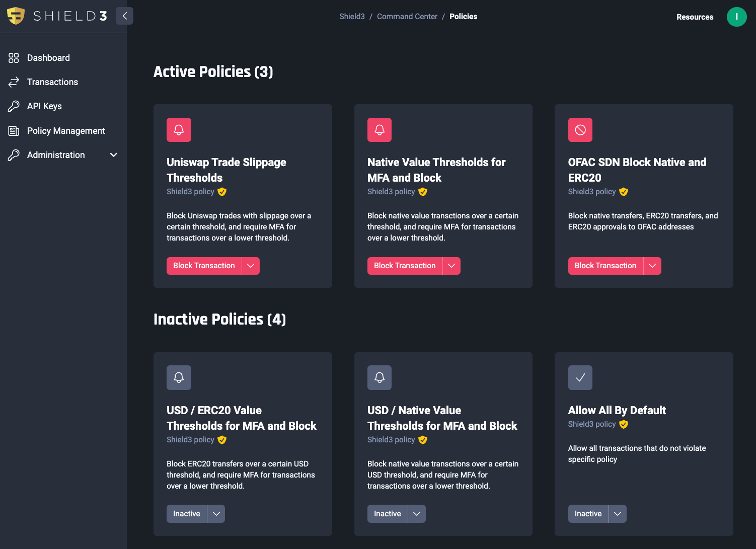Click the Policy Management newspaper icon
Image resolution: width=756 pixels, height=549 pixels.
coord(14,131)
